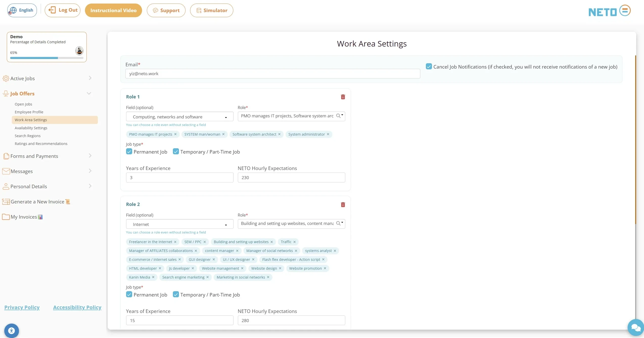This screenshot has width=644, height=338.
Task: Uncheck Temporary / Part-Time Job for Role 1
Action: (176, 152)
